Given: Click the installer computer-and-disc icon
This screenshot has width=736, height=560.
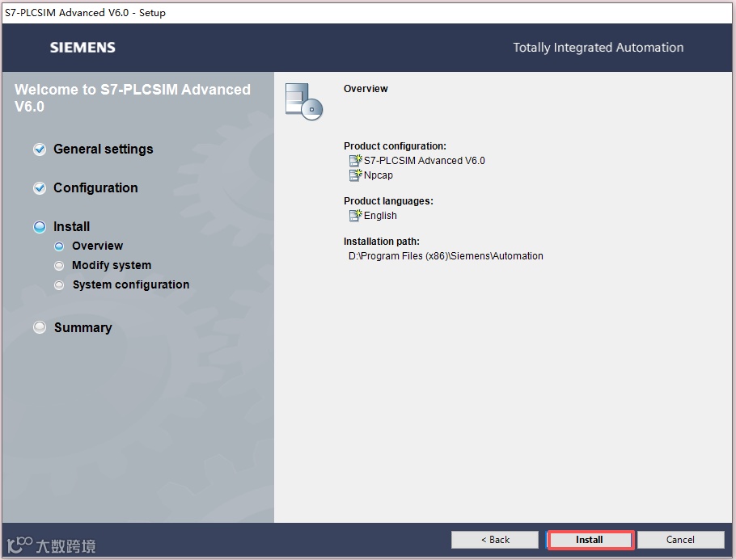Looking at the screenshot, I should point(304,101).
